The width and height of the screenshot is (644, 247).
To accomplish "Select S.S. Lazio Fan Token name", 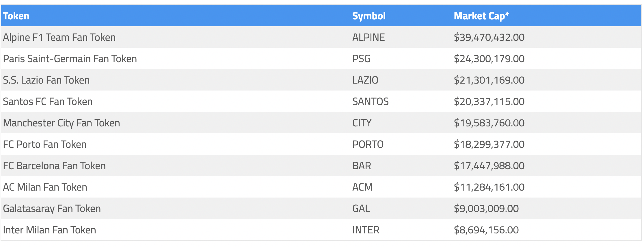I will (x=46, y=80).
